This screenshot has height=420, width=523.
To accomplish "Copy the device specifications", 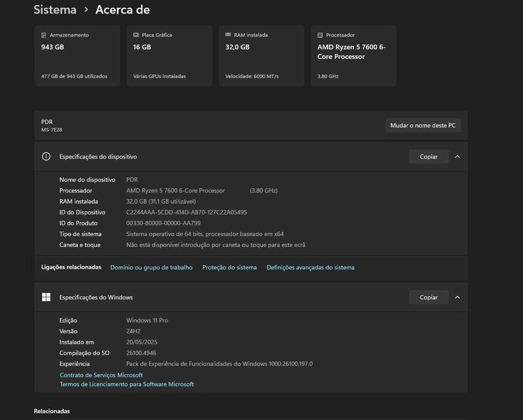I will pos(429,157).
